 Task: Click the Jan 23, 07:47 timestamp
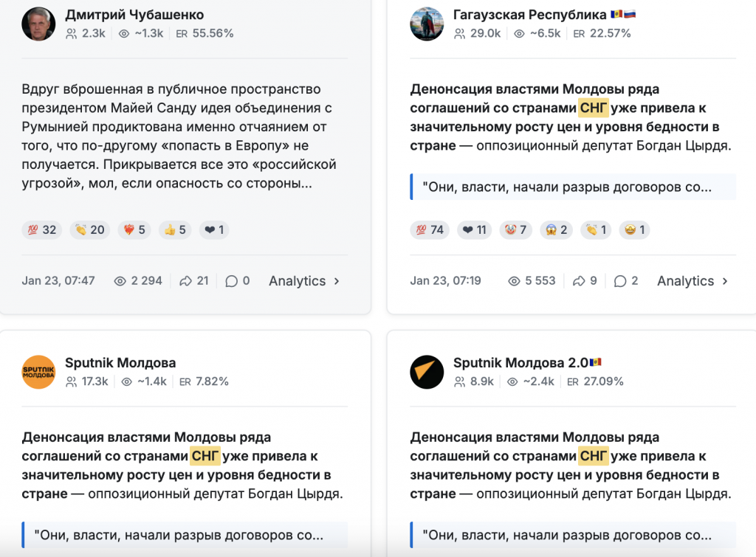click(58, 281)
